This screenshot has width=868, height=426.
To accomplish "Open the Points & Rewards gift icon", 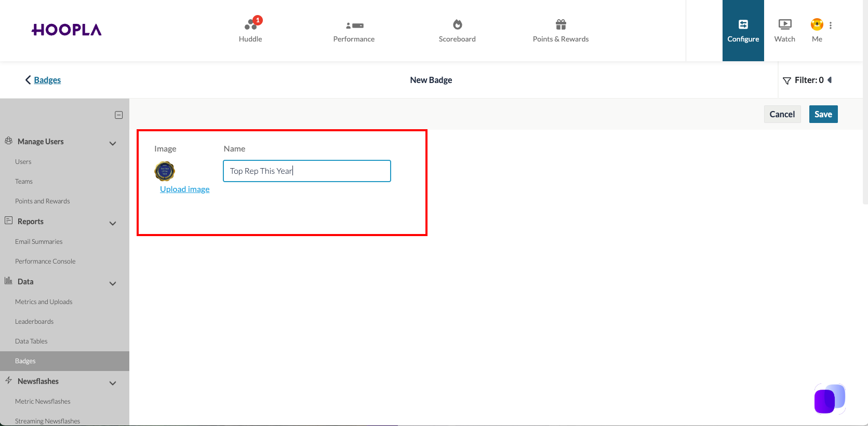I will [561, 24].
